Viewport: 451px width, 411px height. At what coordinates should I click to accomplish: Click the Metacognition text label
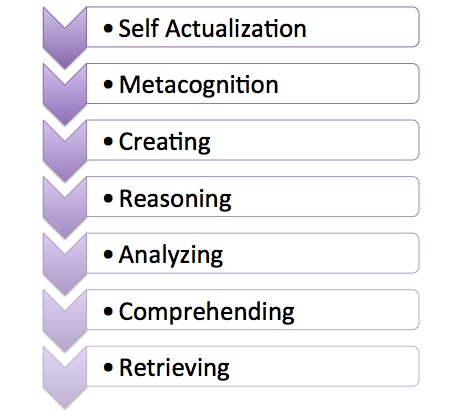pyautogui.click(x=199, y=85)
